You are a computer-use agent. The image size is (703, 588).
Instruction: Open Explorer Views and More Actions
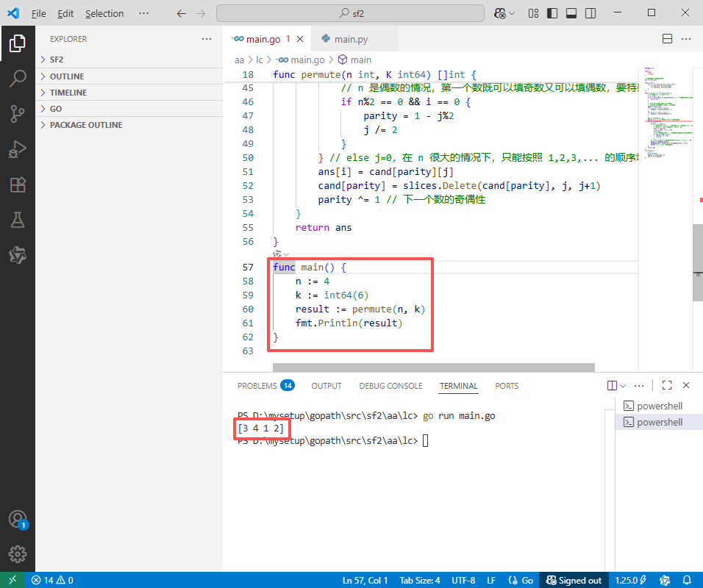(206, 39)
